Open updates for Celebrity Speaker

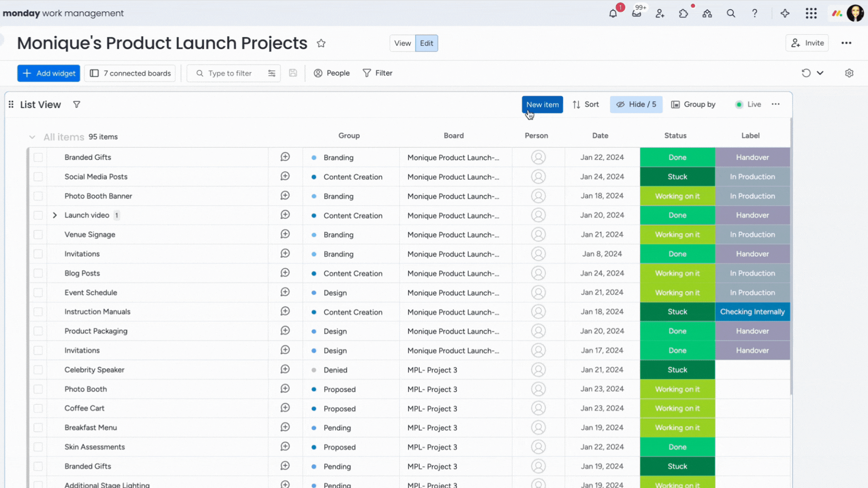[285, 369]
